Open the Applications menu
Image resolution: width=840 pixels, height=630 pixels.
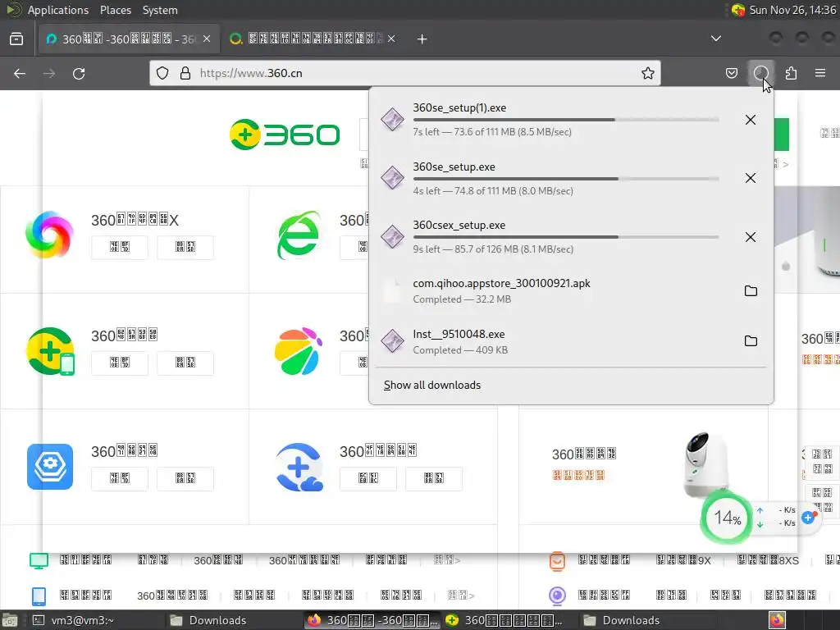coord(57,10)
